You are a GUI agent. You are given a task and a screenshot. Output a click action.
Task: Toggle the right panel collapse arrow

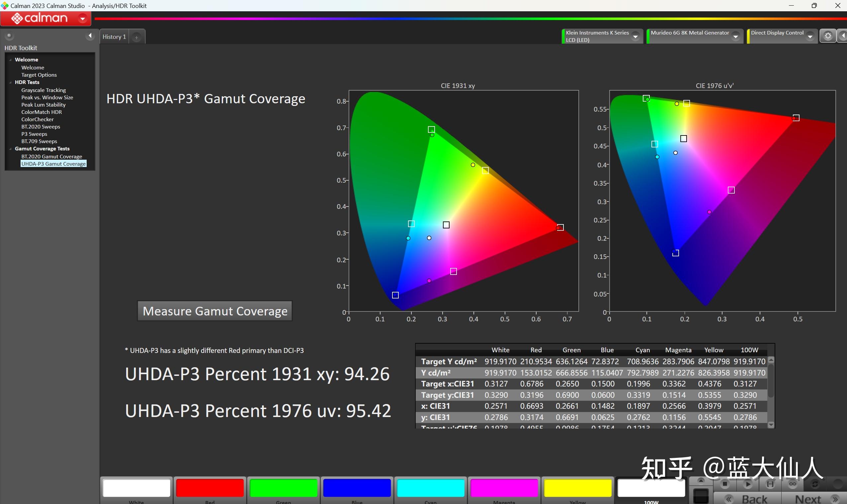point(843,36)
